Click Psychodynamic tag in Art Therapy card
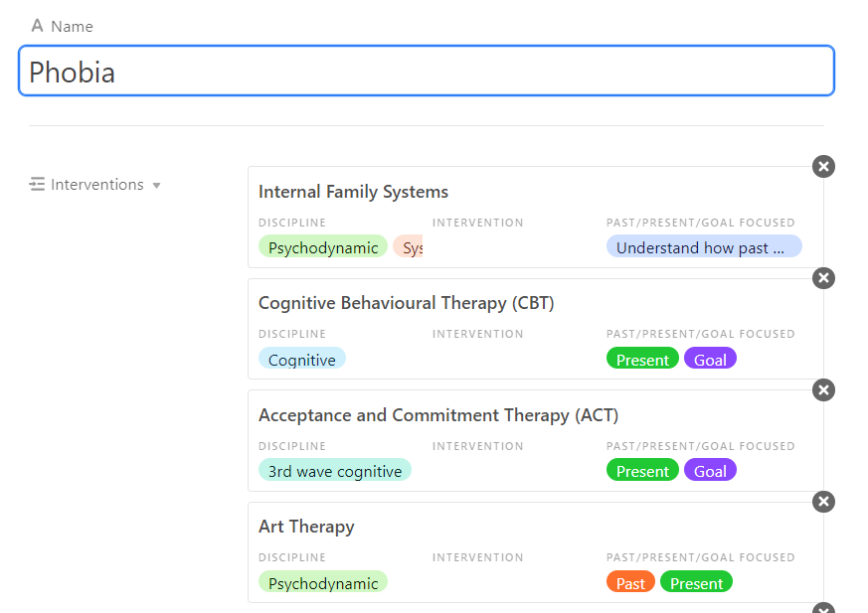The image size is (868, 613). click(323, 582)
